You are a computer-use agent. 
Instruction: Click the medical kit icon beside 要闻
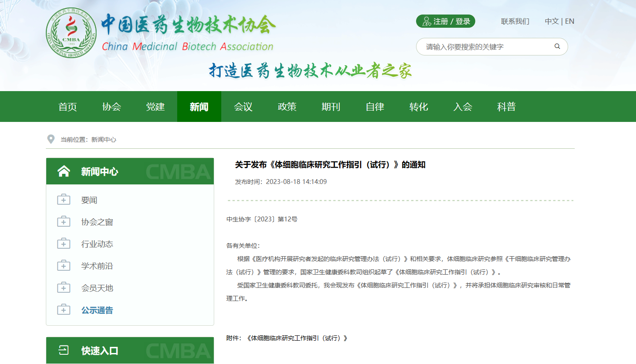click(x=64, y=200)
